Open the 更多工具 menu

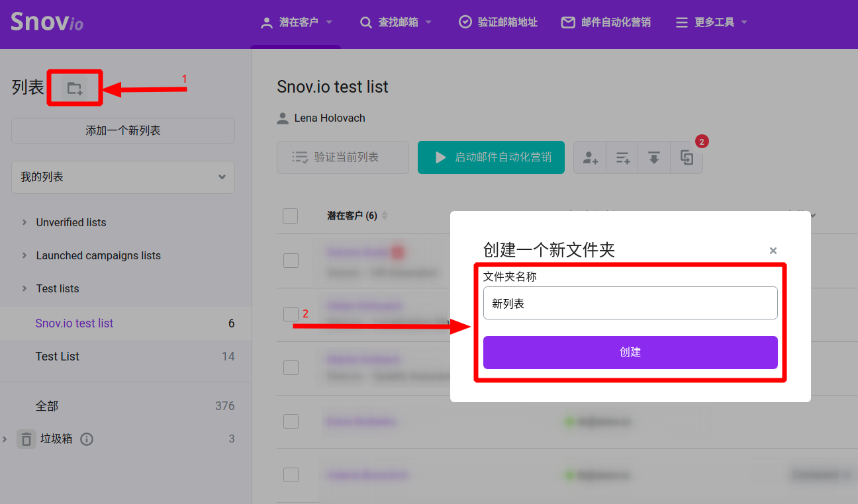pyautogui.click(x=712, y=22)
